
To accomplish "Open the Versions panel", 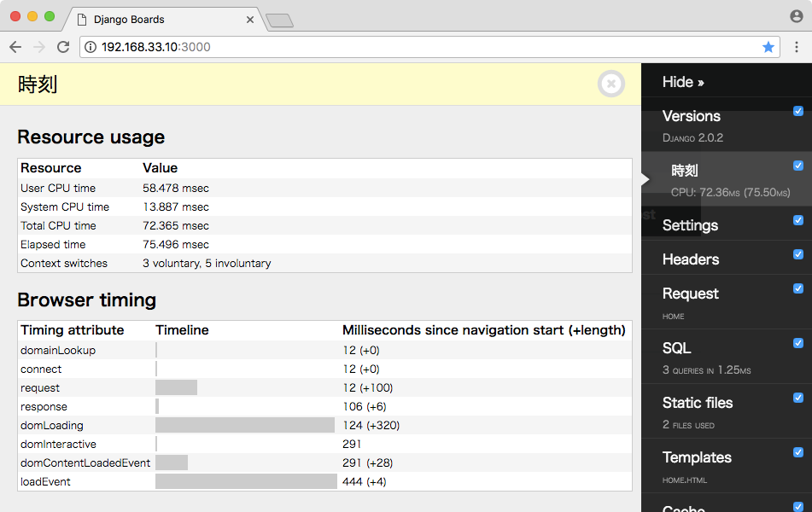I will tap(692, 116).
